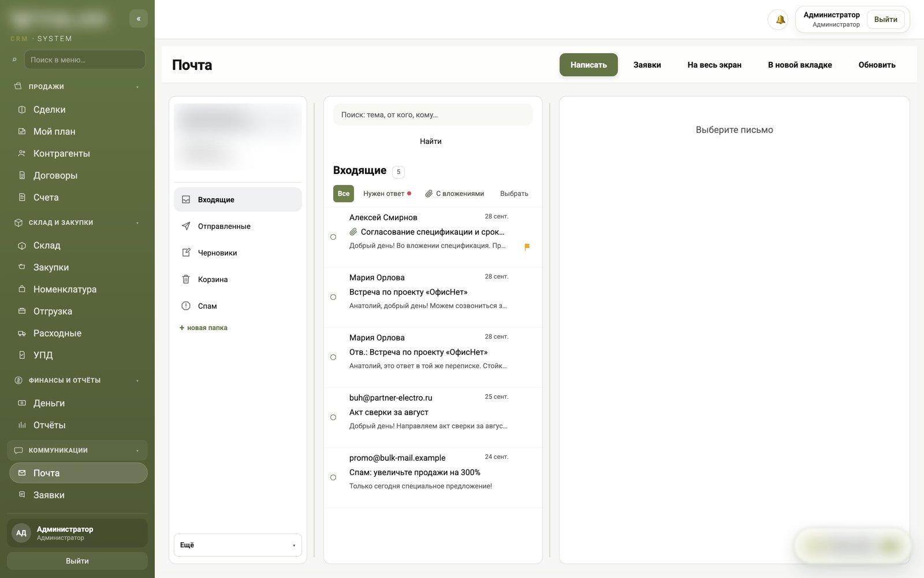Click the Inbox folder tray icon
This screenshot has width=924, height=578.
click(x=186, y=199)
